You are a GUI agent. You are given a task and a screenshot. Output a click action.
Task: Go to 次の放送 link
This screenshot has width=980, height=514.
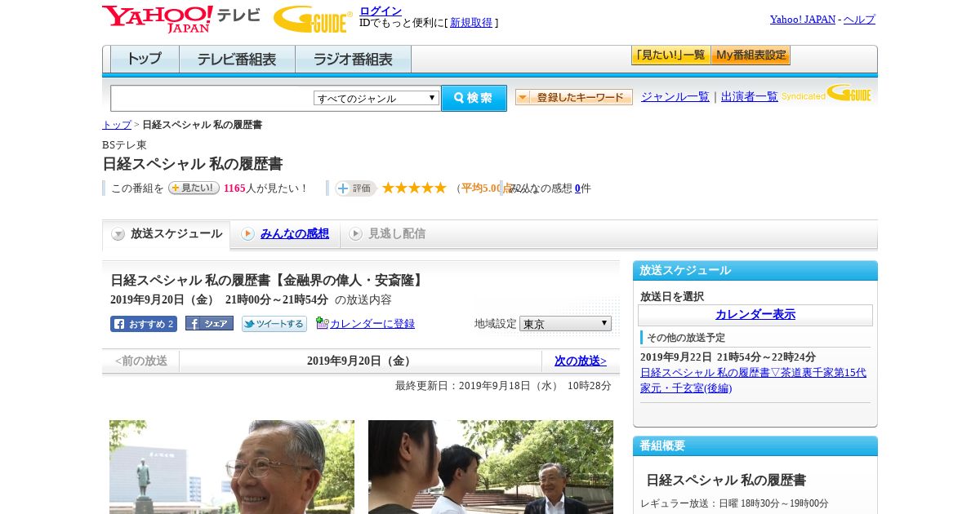tap(581, 361)
